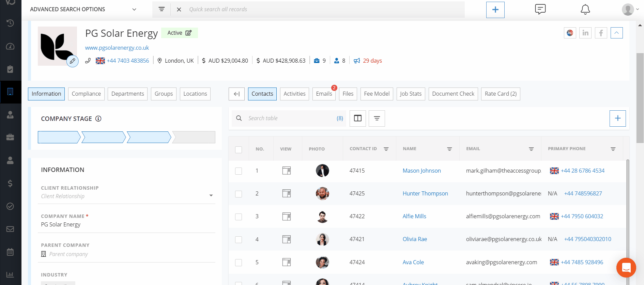Open the Rate Card (2) tab
The image size is (644, 285).
(501, 94)
